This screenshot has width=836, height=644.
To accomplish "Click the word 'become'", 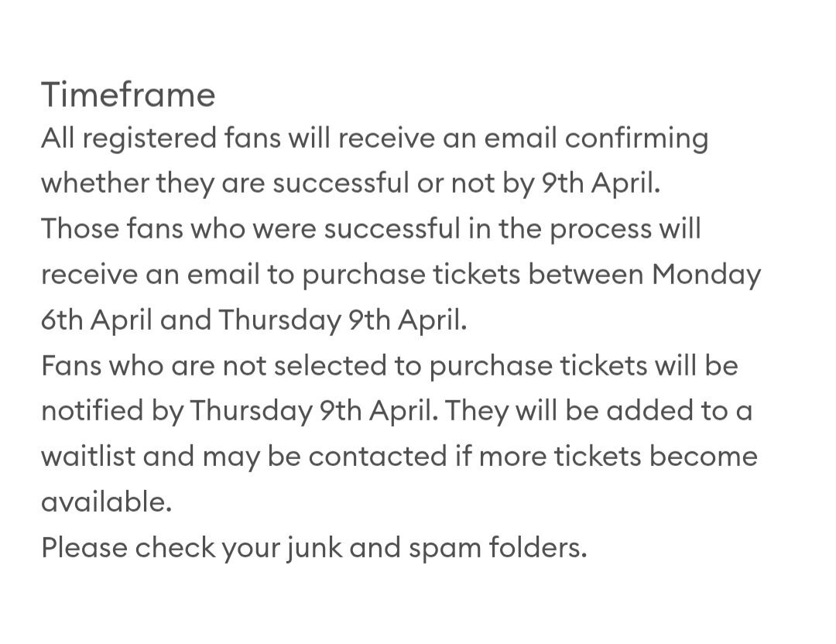I will coord(703,456).
